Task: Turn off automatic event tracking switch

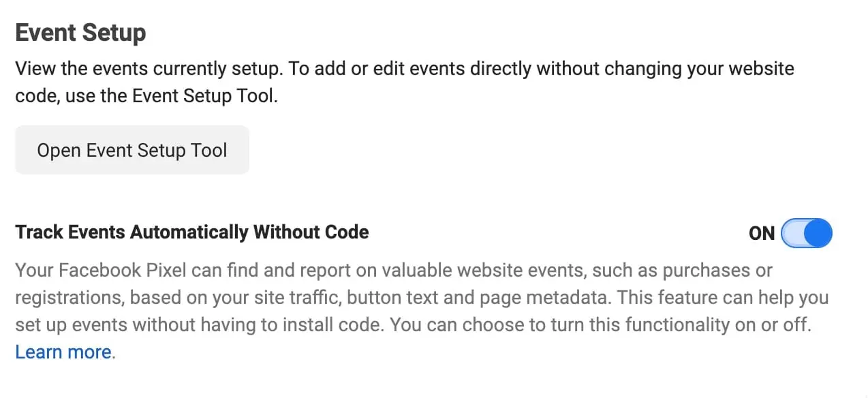Action: click(806, 233)
